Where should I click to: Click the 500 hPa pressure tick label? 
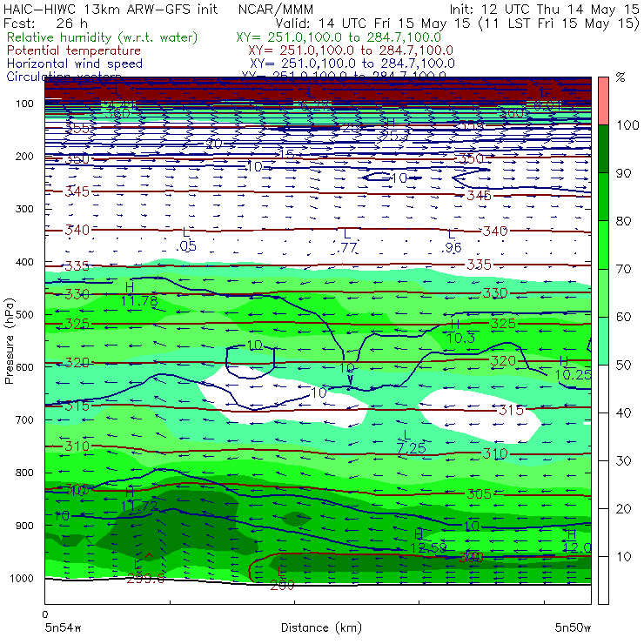[24, 314]
